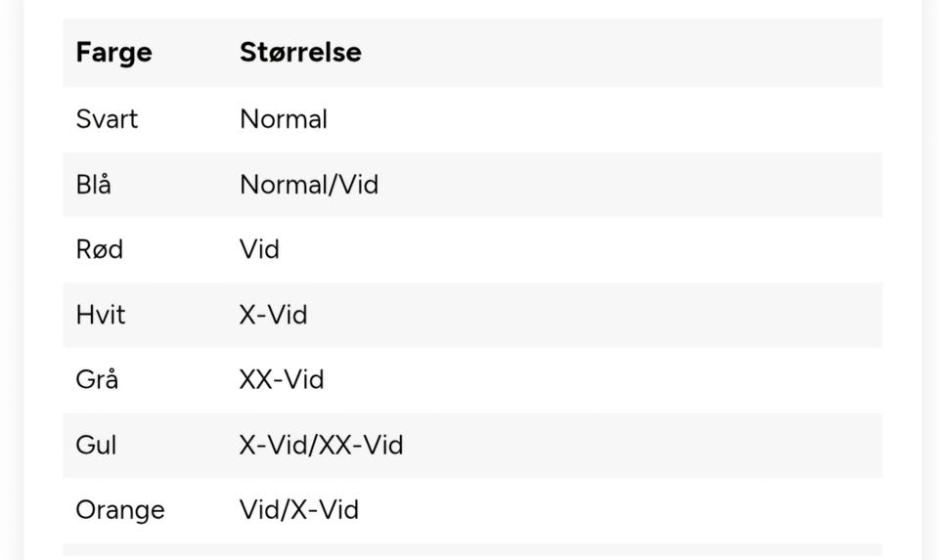Select the Svart color cell
939x560 pixels.
pos(107,119)
